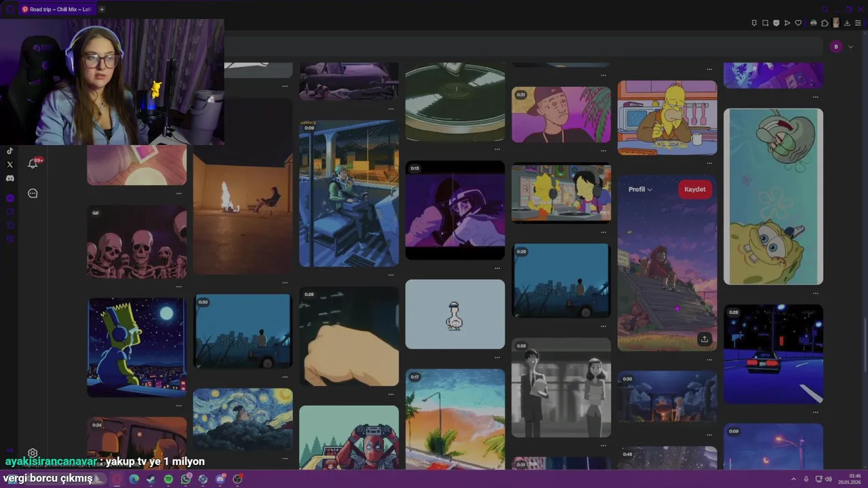
Task: Open the train passenger pixel art pin
Action: [349, 194]
